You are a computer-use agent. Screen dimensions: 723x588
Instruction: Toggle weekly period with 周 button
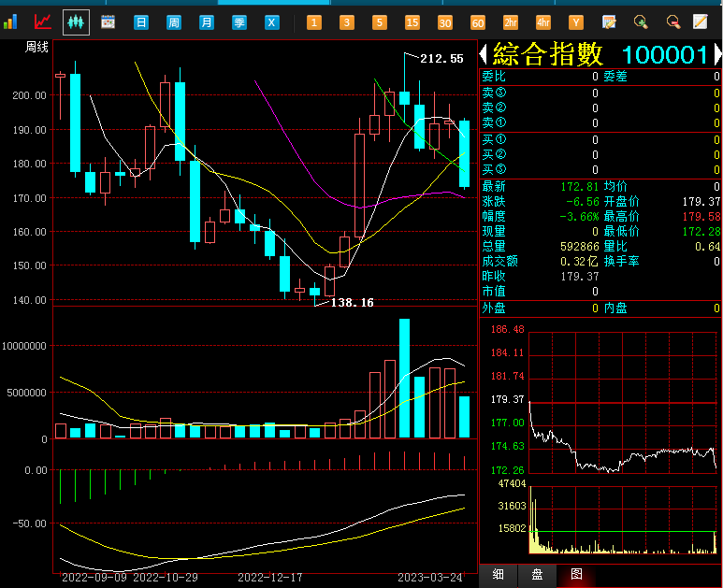(x=174, y=22)
